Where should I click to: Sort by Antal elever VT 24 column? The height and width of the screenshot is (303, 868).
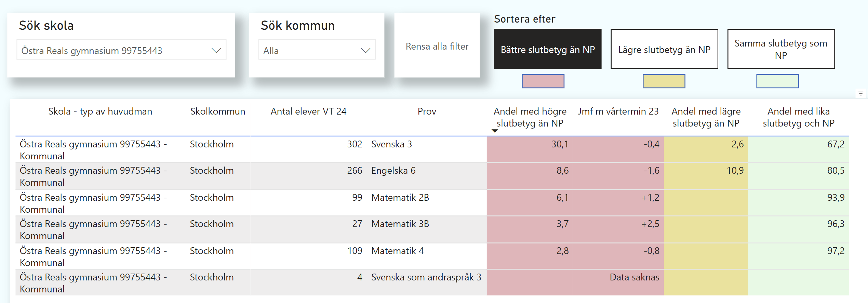308,111
